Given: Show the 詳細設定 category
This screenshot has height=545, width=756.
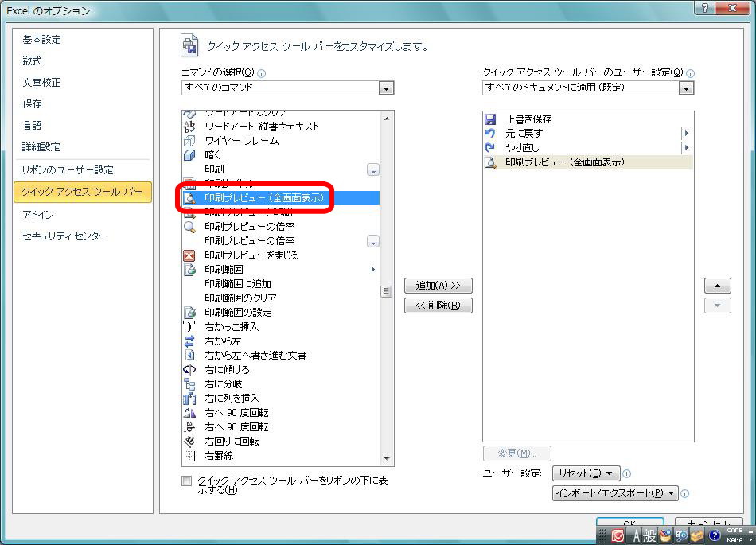Looking at the screenshot, I should [x=41, y=147].
